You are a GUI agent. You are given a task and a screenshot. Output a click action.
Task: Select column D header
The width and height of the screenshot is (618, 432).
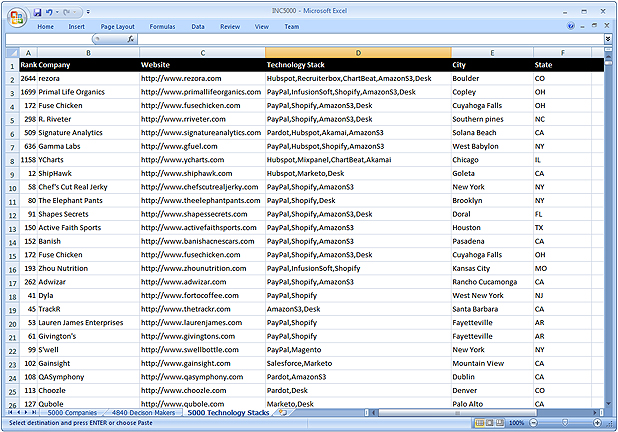pyautogui.click(x=358, y=52)
